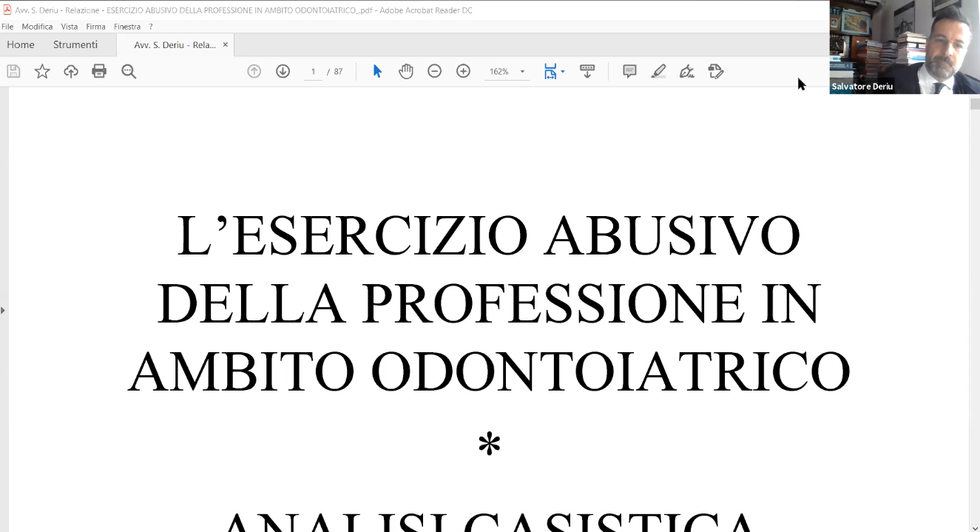This screenshot has height=532, width=980.
Task: Print the document using printer icon
Action: point(99,71)
